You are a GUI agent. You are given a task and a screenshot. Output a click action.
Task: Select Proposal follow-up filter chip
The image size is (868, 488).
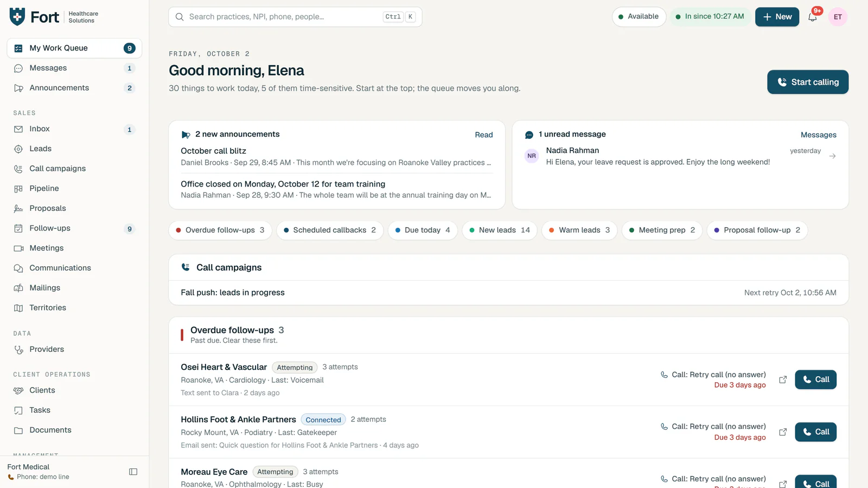click(757, 230)
